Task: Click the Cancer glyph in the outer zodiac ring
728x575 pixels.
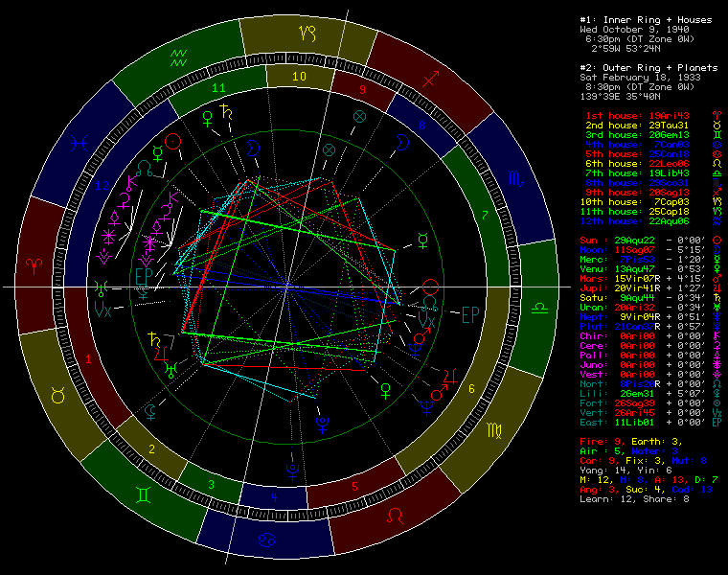Action: 267,540
